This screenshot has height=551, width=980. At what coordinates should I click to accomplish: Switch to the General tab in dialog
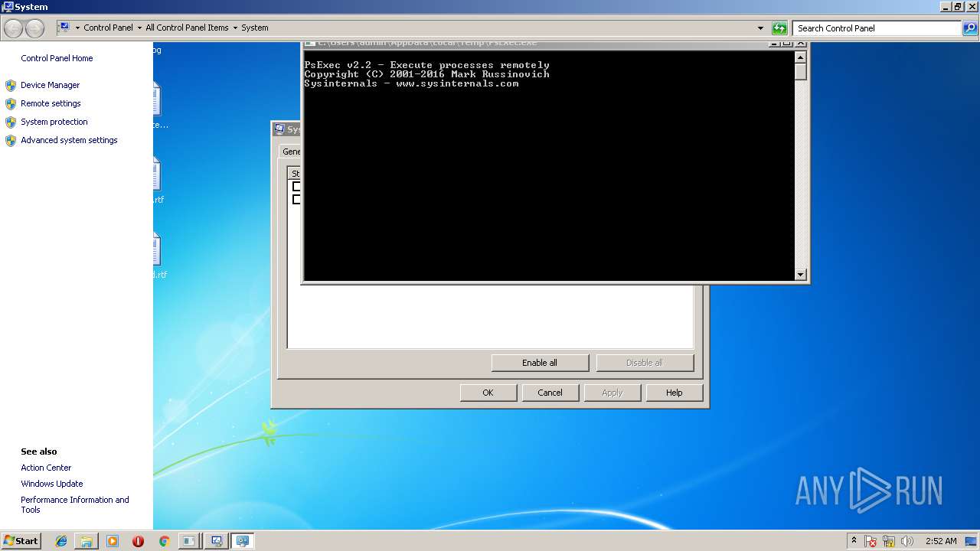(291, 152)
